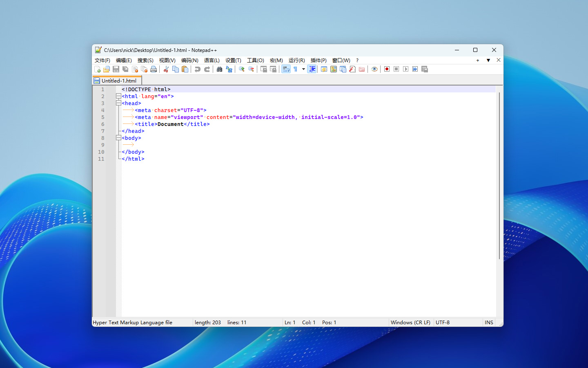588x368 pixels.
Task: Collapse the head fold on line 3
Action: [x=118, y=103]
